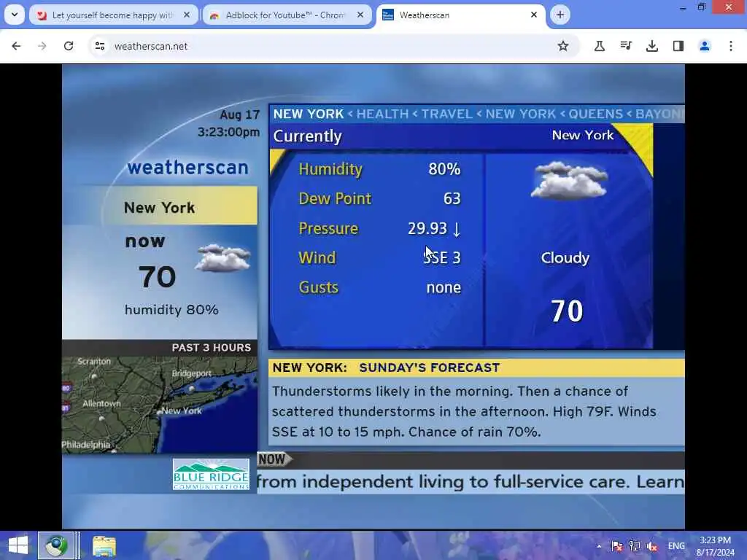Screen dimensions: 747x560
Task: Toggle the Chrome side panel icon
Action: (678, 46)
